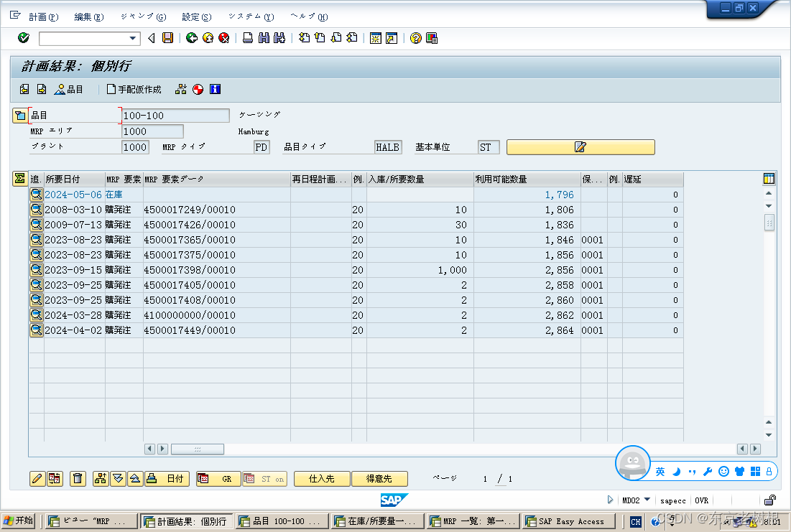Expand the status bar with the triangle arrow
Viewport: 791px width, 532px height.
[x=611, y=500]
